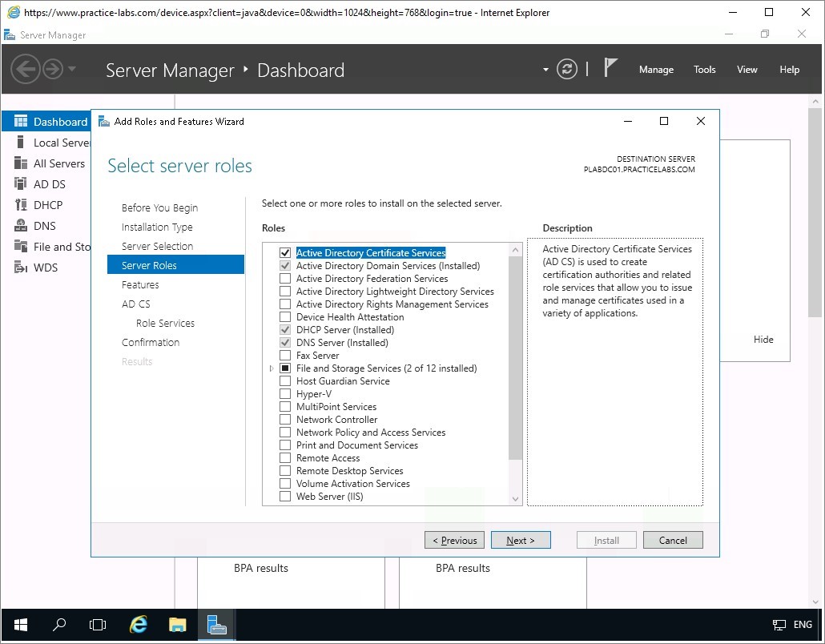Click Roles list scroll up arrow
Viewport: 825px width, 644px height.
point(516,250)
